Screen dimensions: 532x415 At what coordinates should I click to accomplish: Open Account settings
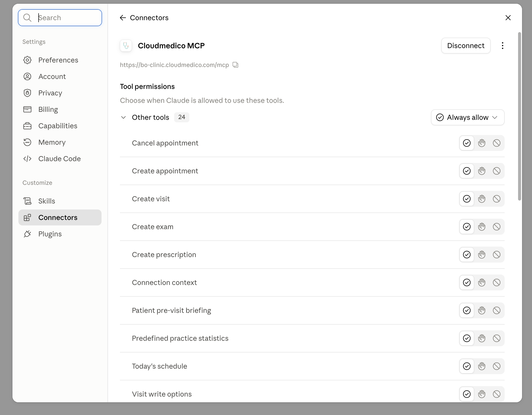point(60,76)
